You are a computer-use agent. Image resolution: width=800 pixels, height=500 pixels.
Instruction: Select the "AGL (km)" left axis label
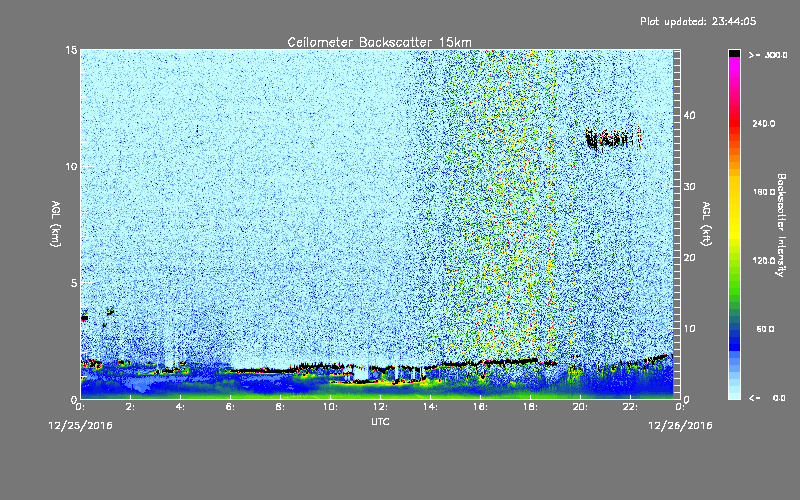[x=56, y=224]
